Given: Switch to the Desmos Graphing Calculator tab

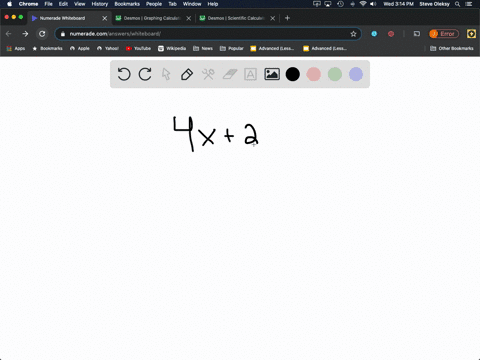Looking at the screenshot, I should 152,18.
